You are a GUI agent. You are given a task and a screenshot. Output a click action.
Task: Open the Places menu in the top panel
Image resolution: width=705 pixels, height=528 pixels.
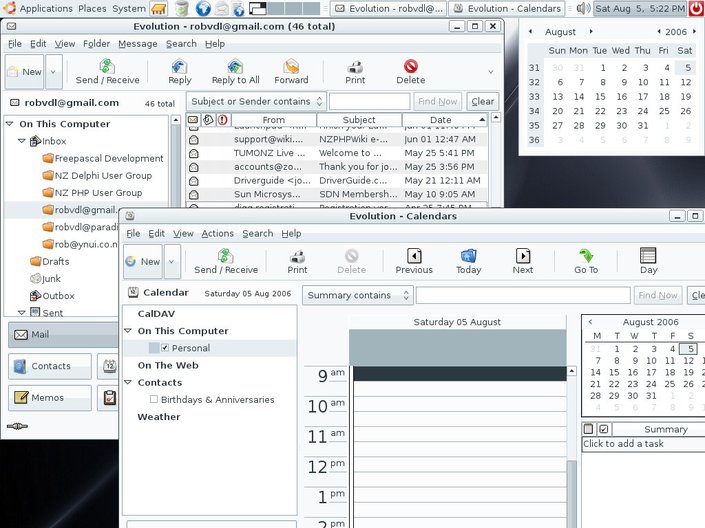[93, 8]
